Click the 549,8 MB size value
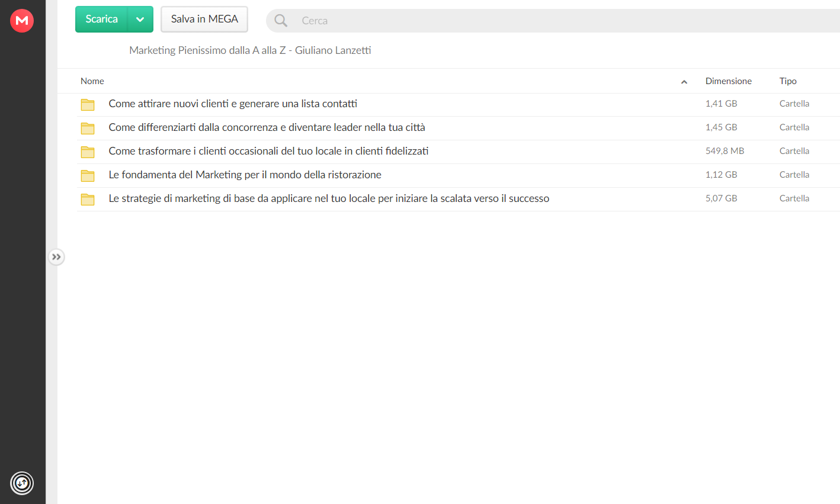 pyautogui.click(x=724, y=151)
